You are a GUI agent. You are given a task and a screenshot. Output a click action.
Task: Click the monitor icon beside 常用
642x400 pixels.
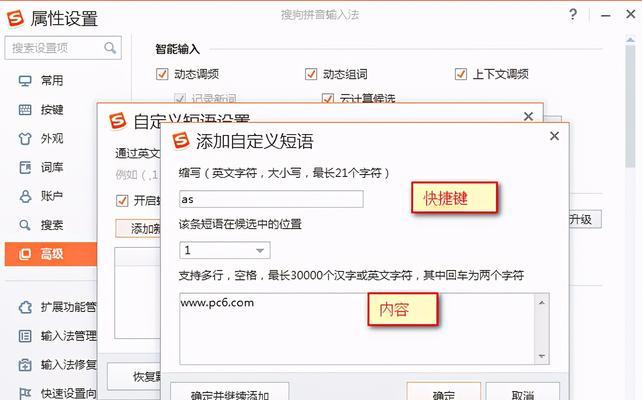coord(25,81)
